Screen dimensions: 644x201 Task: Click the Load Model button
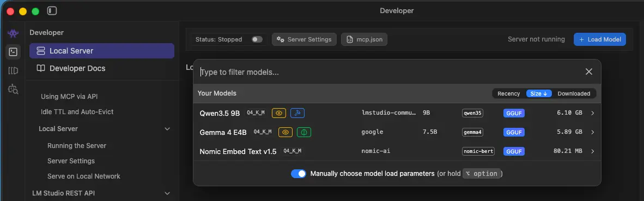click(600, 39)
